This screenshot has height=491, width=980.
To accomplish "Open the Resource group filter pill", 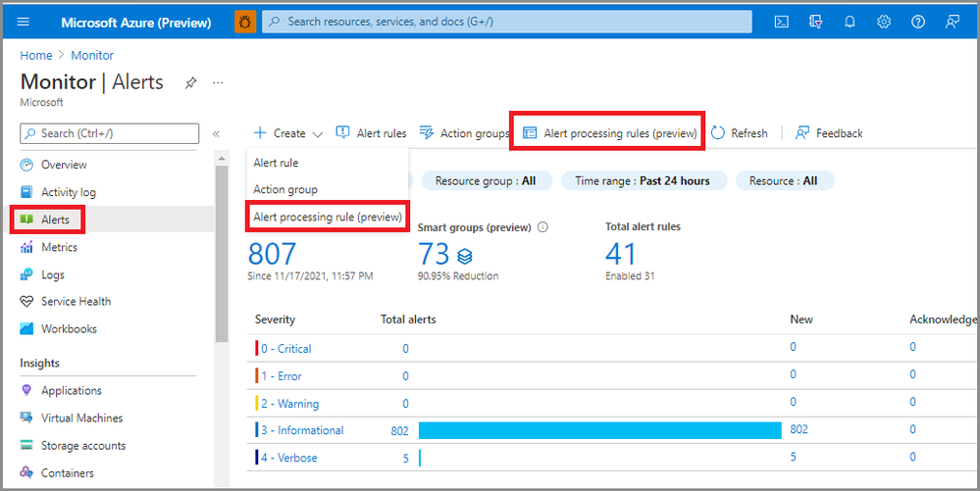I will coord(486,180).
